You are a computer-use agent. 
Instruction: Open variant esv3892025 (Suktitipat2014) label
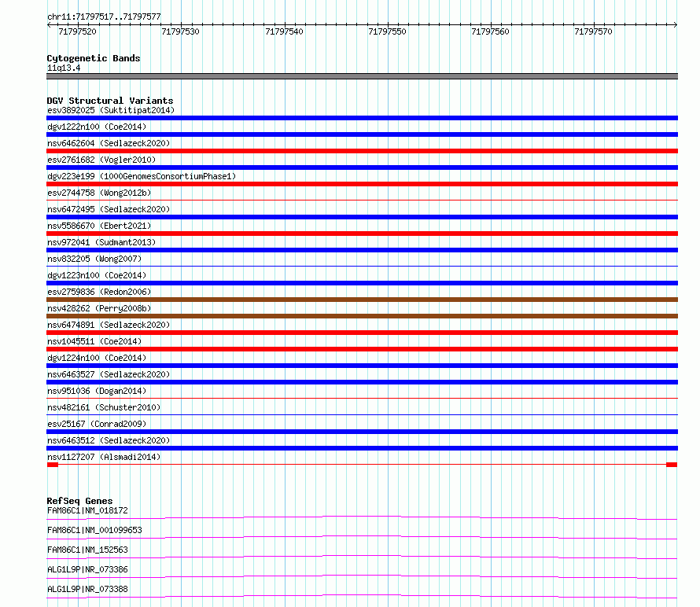pos(111,110)
